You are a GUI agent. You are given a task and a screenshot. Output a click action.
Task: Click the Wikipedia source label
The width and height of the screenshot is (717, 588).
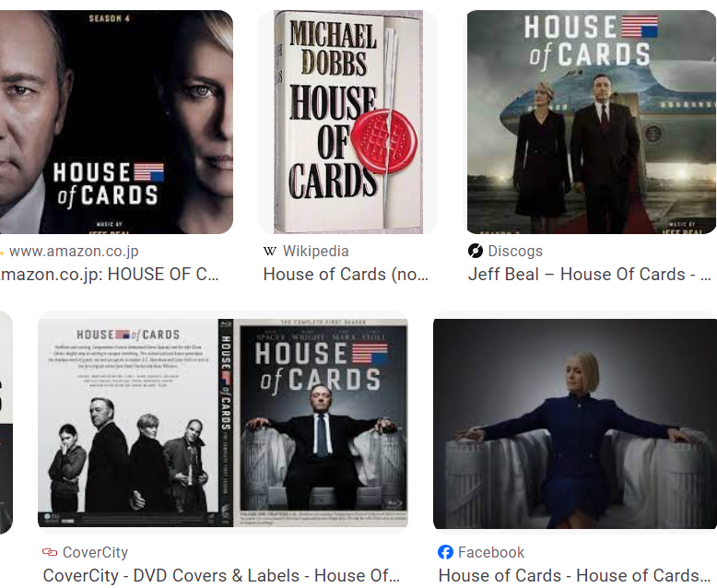pos(315,251)
